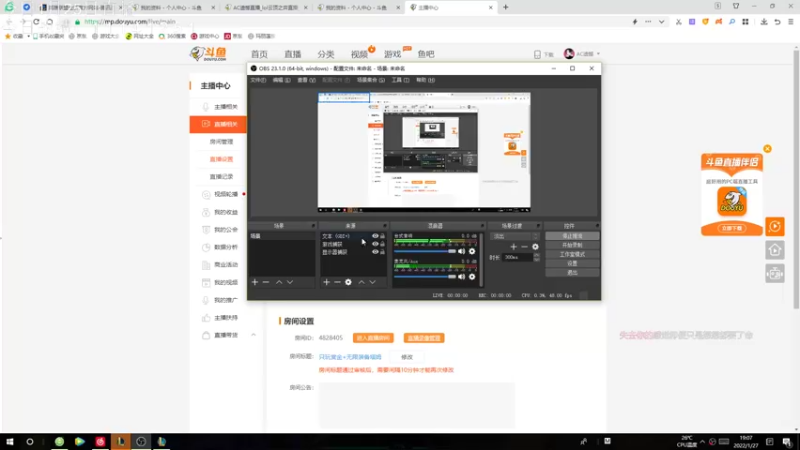Close the Douyu companion promo with orange X

pos(767,149)
